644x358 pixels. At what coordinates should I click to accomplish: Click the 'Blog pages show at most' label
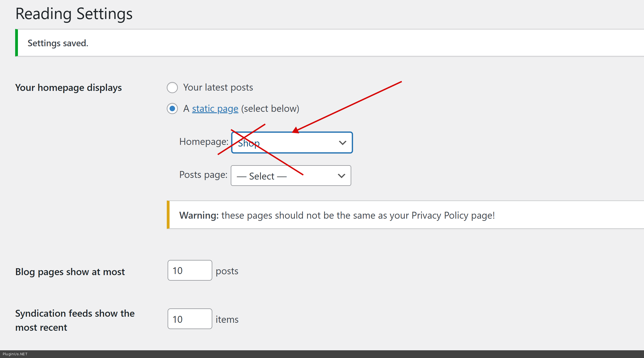click(70, 272)
